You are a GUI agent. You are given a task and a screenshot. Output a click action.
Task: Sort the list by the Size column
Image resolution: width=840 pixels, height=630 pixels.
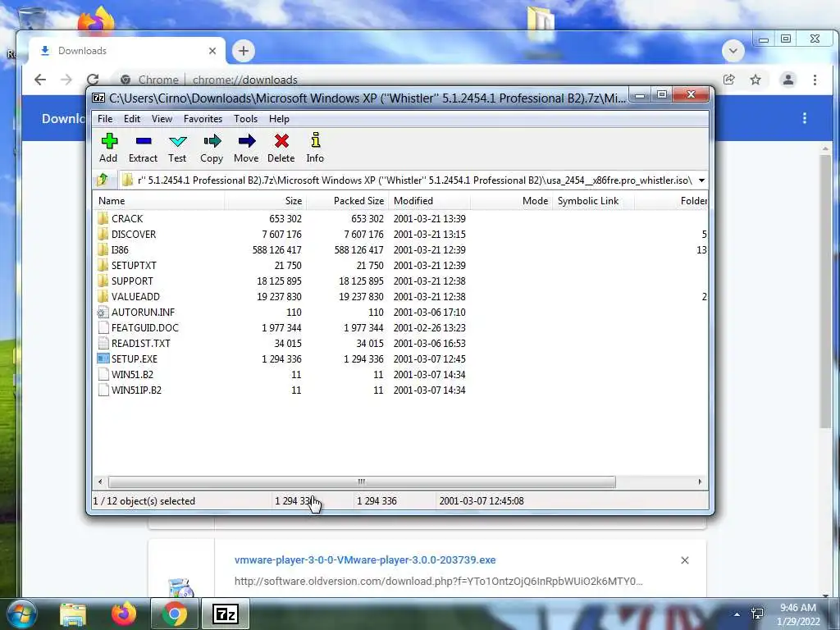coord(265,201)
